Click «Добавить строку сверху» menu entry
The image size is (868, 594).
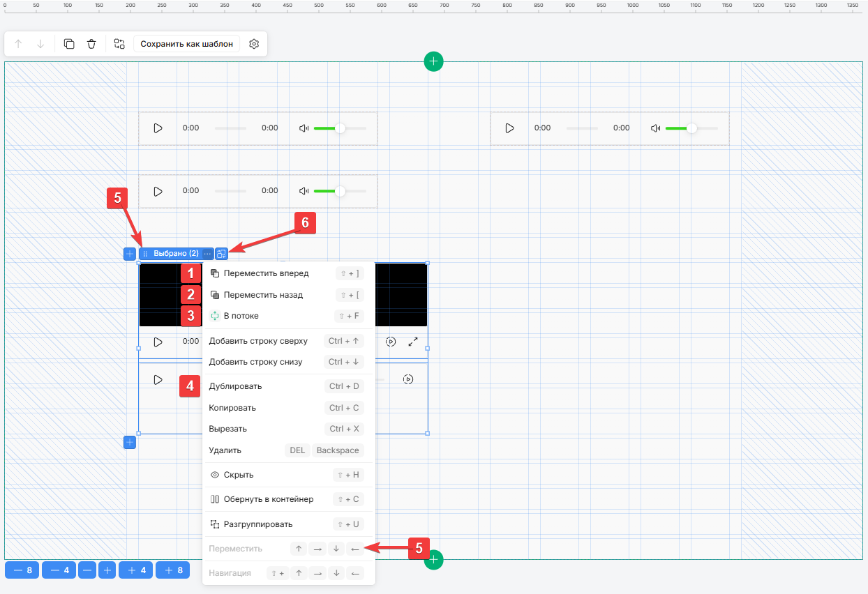[x=258, y=341]
